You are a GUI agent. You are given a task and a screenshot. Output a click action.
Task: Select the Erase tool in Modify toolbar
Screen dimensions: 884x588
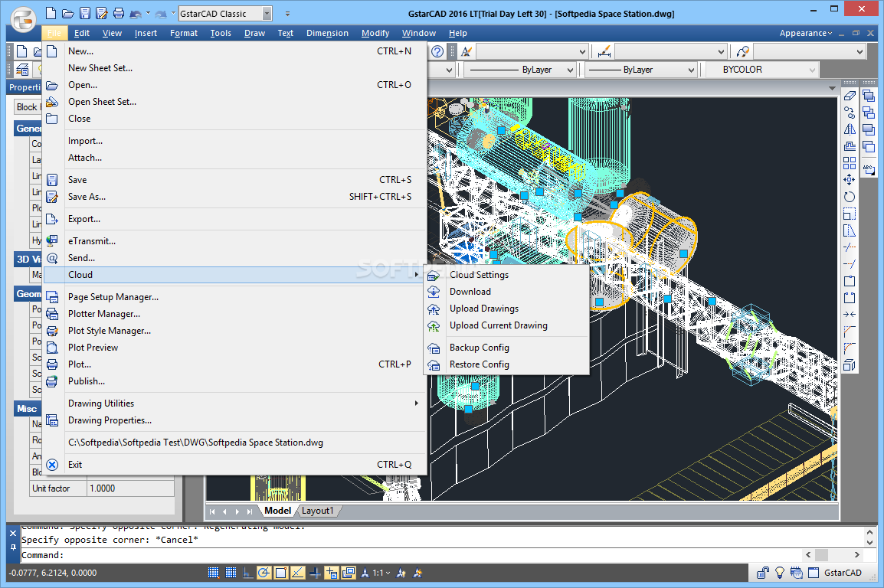point(850,96)
